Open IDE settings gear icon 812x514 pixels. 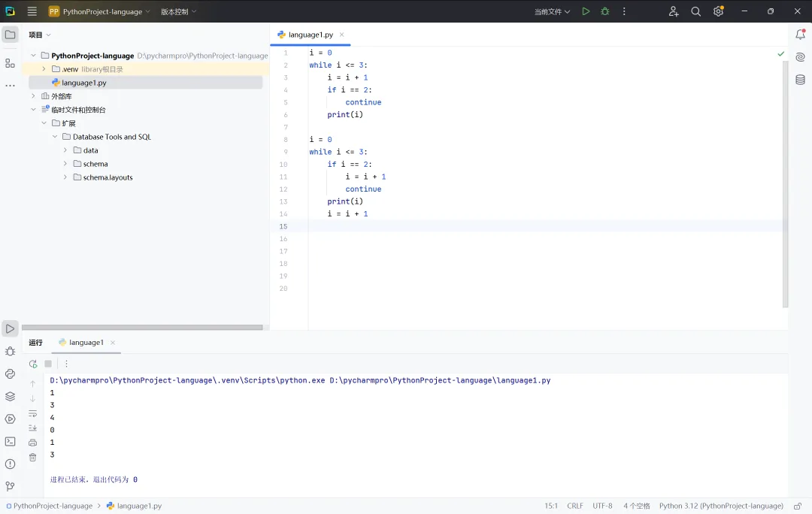tap(718, 11)
